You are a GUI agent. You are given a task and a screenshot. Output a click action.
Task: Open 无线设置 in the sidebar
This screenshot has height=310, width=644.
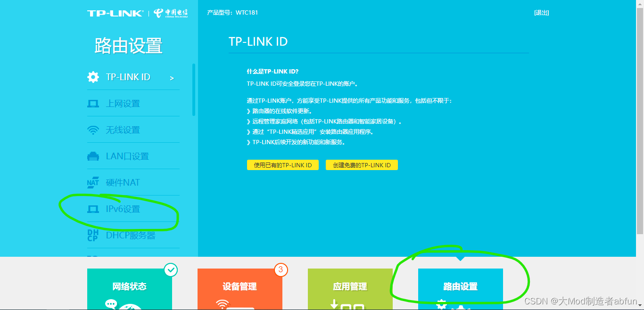[x=133, y=130]
